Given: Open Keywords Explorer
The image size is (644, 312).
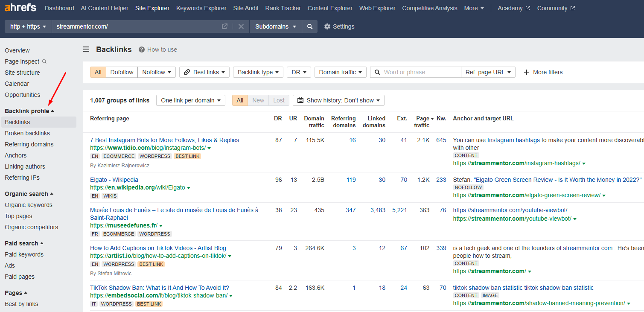Looking at the screenshot, I should click(x=201, y=8).
